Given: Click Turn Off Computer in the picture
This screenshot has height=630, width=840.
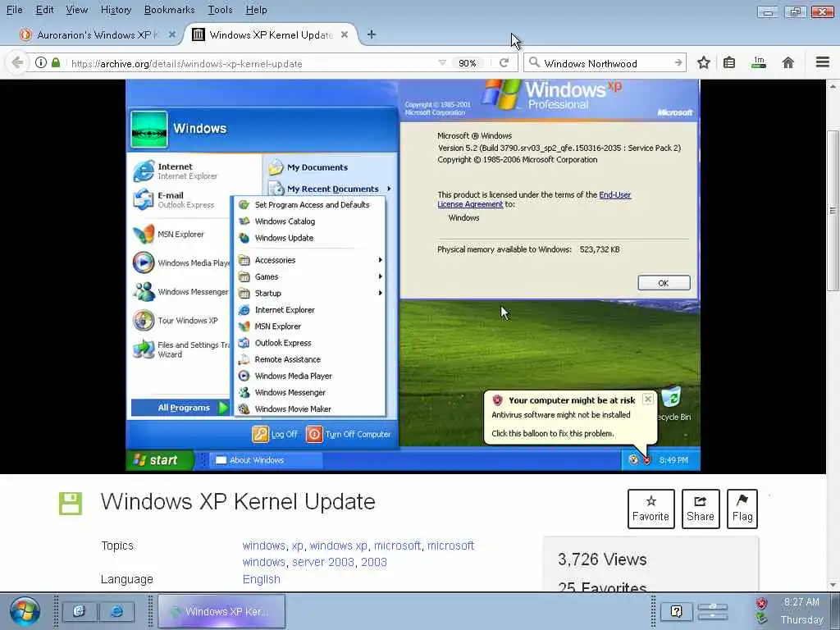Looking at the screenshot, I should tap(349, 434).
